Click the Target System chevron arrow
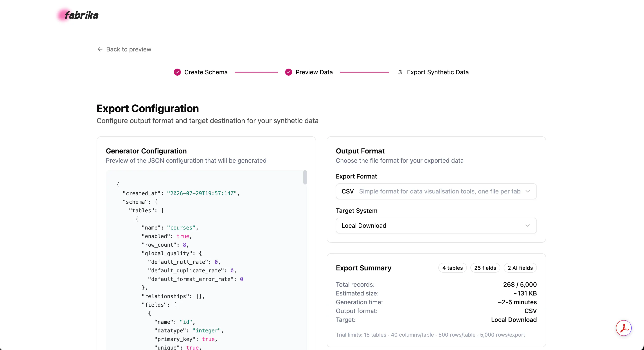Viewport: 644px width, 350px height. (x=527, y=226)
